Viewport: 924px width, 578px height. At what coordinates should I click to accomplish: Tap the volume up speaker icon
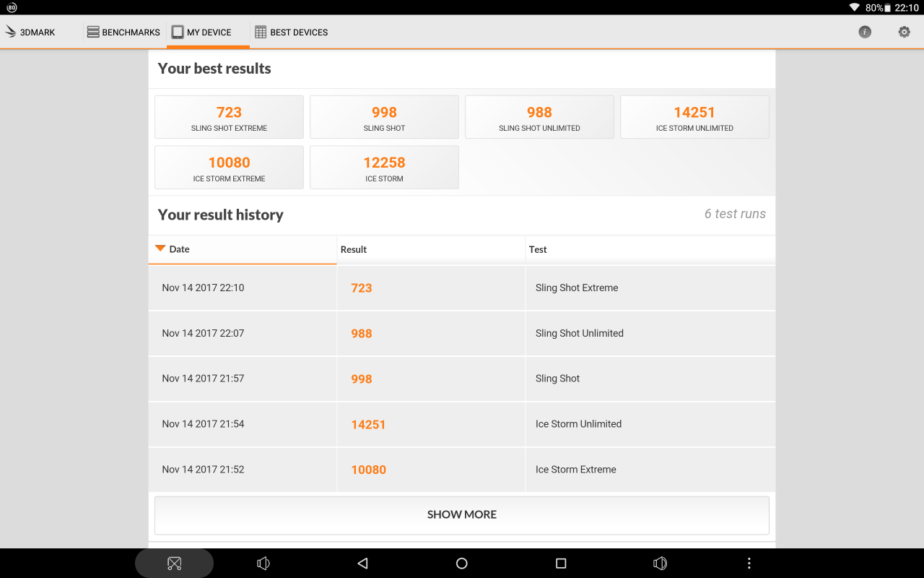660,564
